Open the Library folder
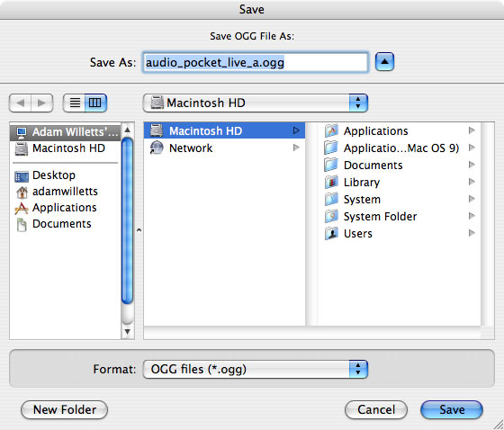 (x=400, y=182)
